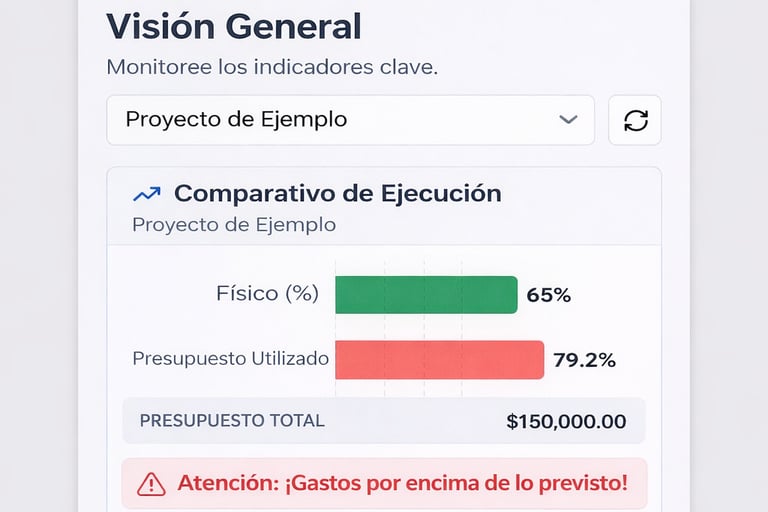Image resolution: width=768 pixels, height=512 pixels.
Task: Click the Comparativo de Ejecución title
Action: click(x=337, y=193)
